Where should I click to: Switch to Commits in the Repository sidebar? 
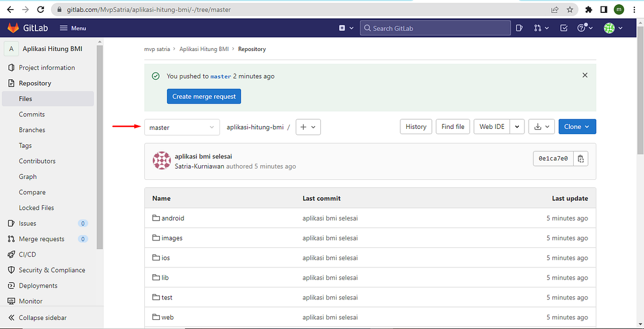32,114
